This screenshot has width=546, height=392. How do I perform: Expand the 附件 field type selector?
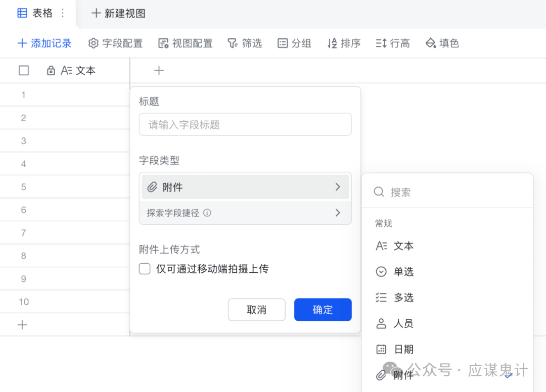coord(245,186)
